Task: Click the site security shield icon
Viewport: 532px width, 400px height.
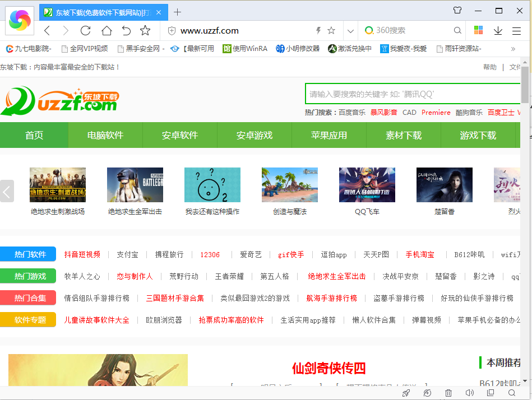Action: point(172,31)
